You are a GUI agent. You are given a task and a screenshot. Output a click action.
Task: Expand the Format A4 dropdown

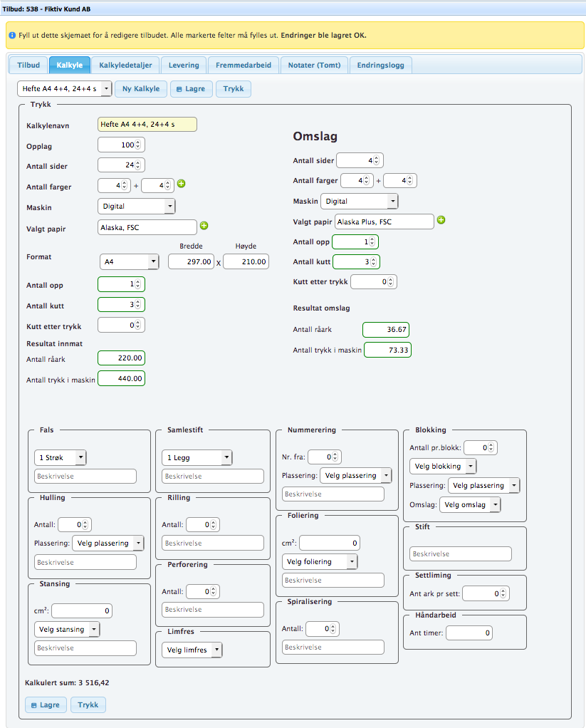click(129, 262)
